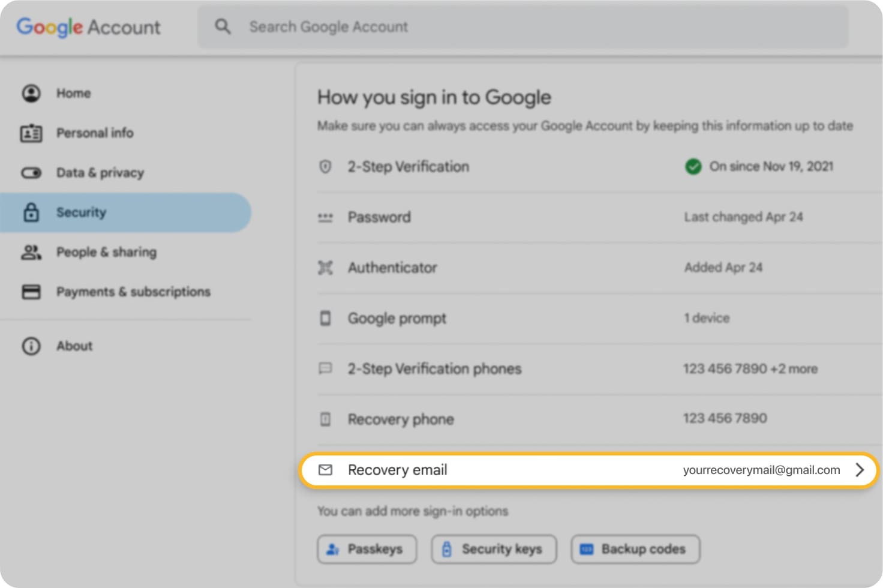Select the Personal info ID card icon
883x588 pixels.
pyautogui.click(x=31, y=133)
